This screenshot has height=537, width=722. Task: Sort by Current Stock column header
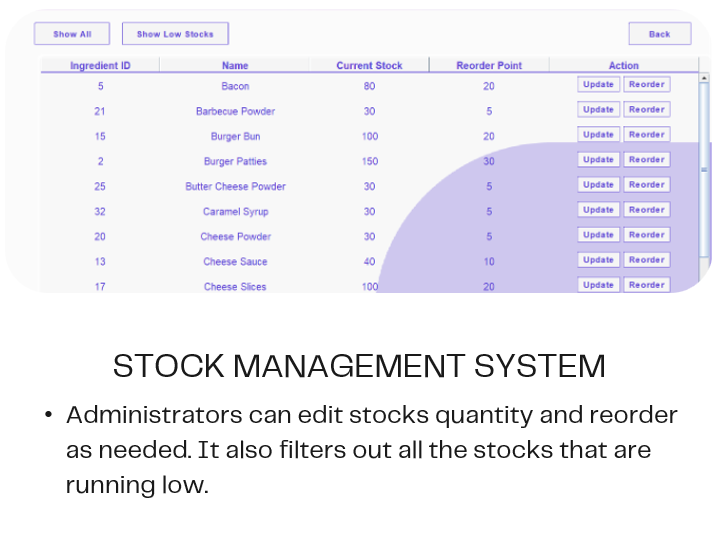coord(369,65)
